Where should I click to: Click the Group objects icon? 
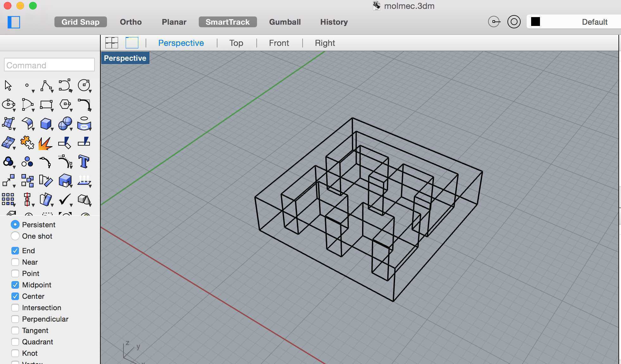point(8,162)
